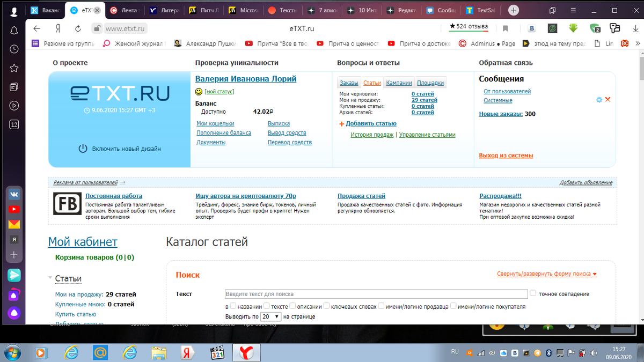This screenshot has width=644, height=362.
Task: Open the Лента browser tab
Action: [126, 10]
